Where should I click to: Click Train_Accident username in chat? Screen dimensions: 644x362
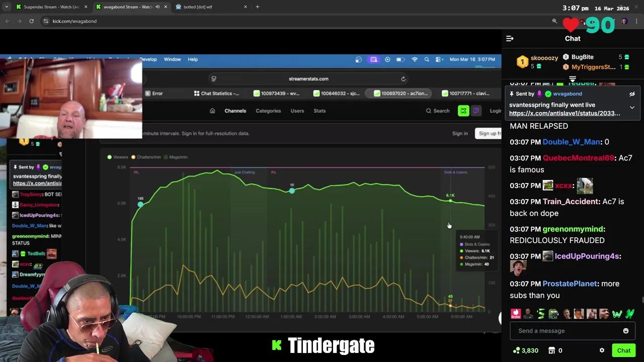click(x=572, y=202)
